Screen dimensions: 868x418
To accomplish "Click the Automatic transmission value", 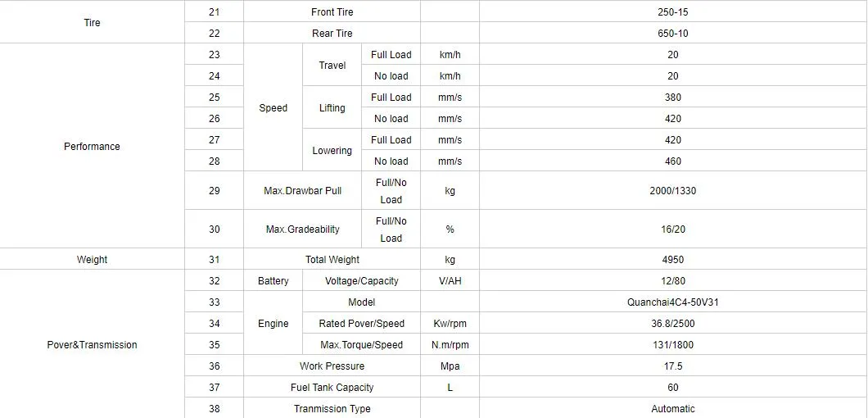I will tap(672, 409).
